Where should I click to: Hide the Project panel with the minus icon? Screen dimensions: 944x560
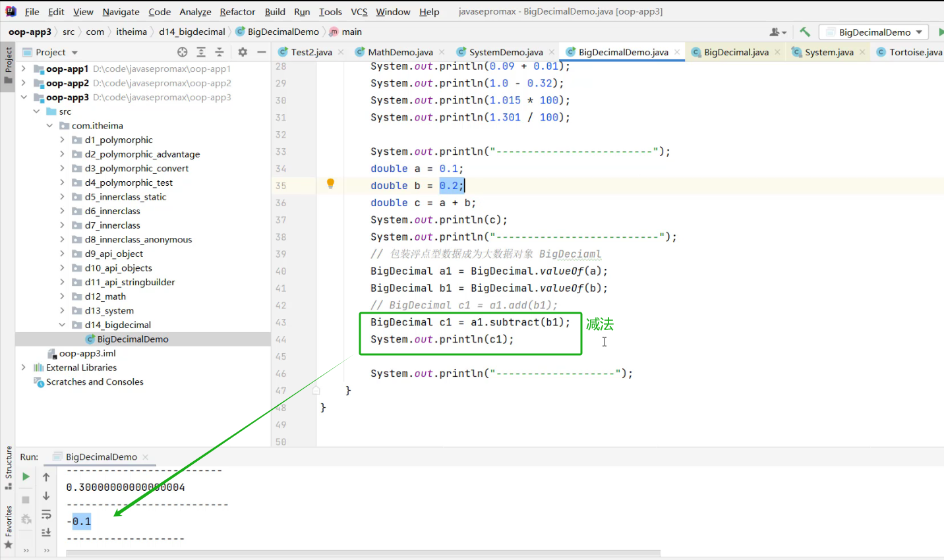(262, 52)
